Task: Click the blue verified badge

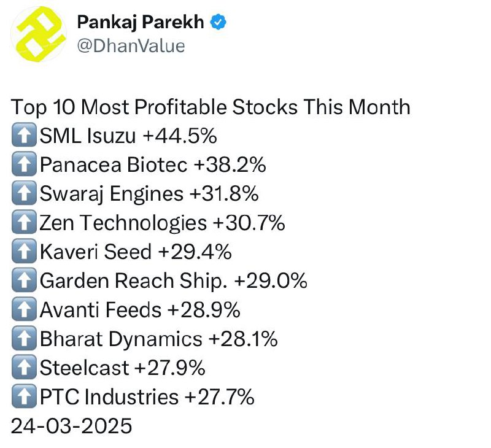Action: [x=218, y=22]
